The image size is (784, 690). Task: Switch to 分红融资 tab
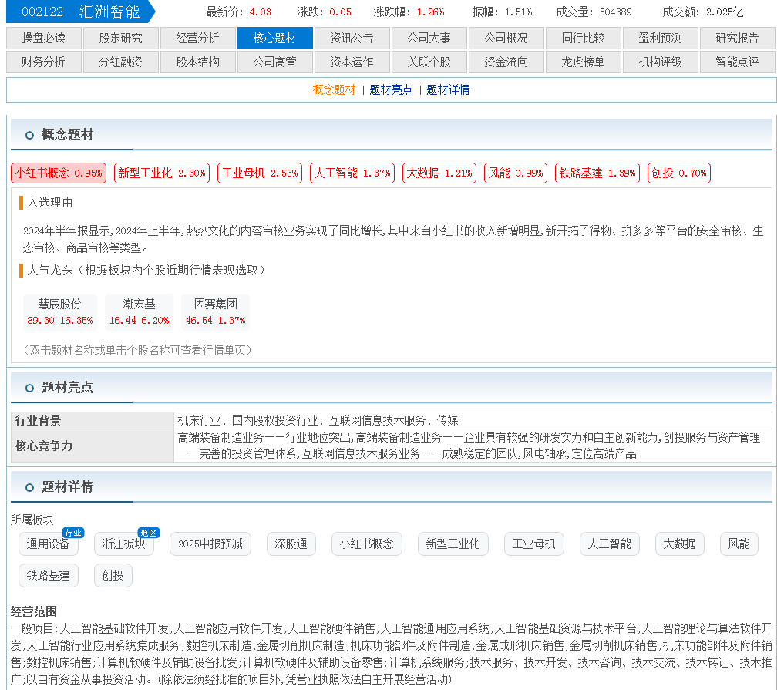pyautogui.click(x=120, y=62)
